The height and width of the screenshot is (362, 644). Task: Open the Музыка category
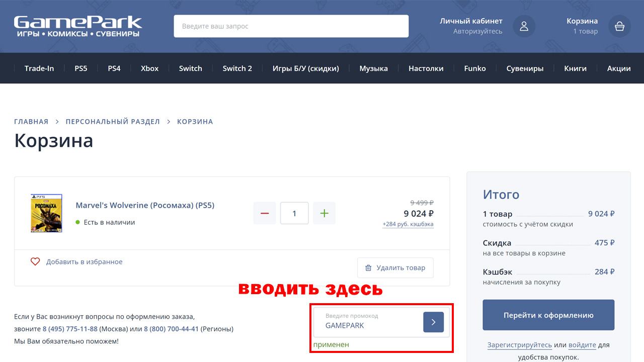pyautogui.click(x=373, y=68)
